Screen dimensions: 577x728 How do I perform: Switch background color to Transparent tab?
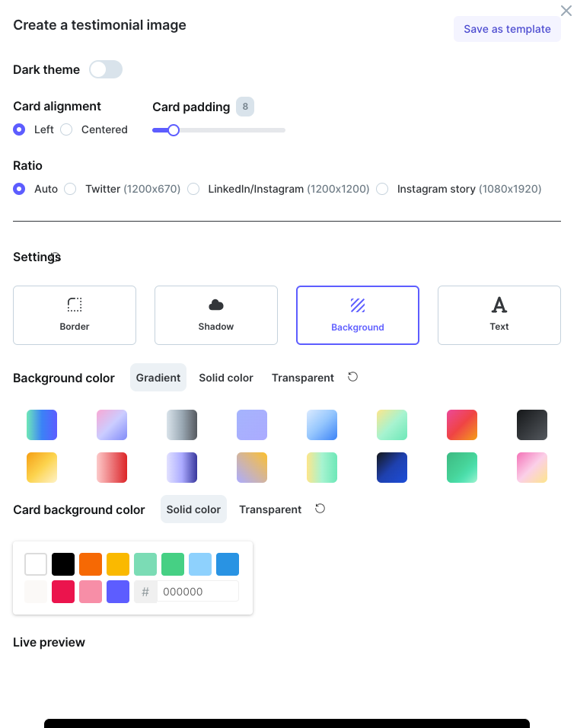coord(303,378)
